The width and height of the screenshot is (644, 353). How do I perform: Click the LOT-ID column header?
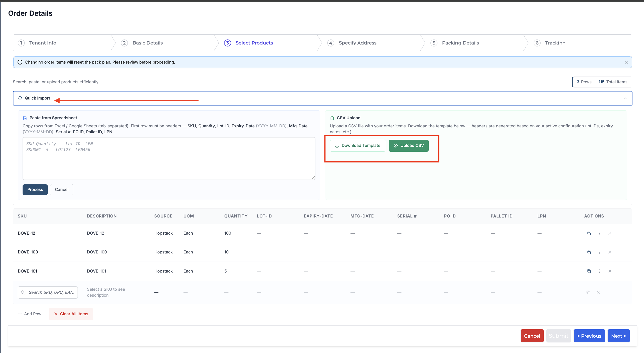(264, 216)
